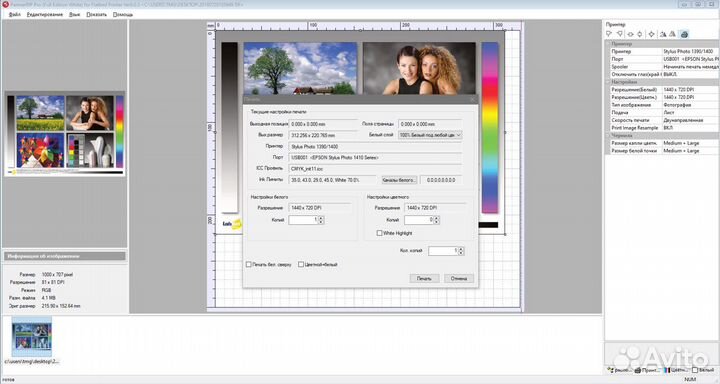Collapse the 'Чернила' section in the properties panel
Viewport: 720px width, 384px height.
pyautogui.click(x=608, y=136)
